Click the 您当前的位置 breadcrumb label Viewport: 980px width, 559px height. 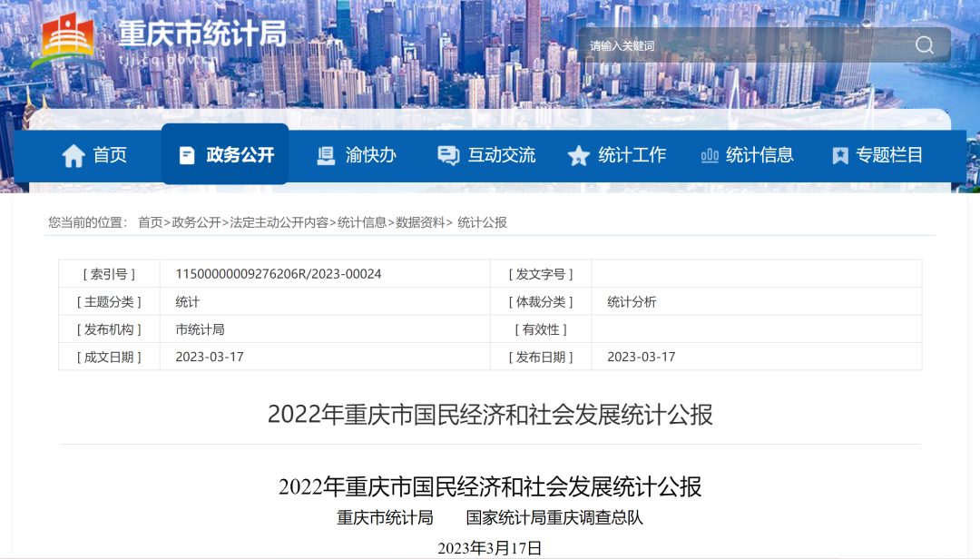88,222
